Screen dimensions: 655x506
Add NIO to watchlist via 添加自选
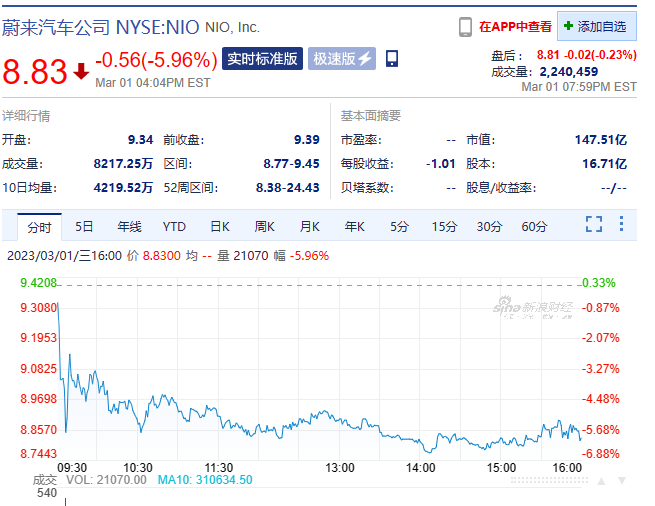(x=597, y=26)
